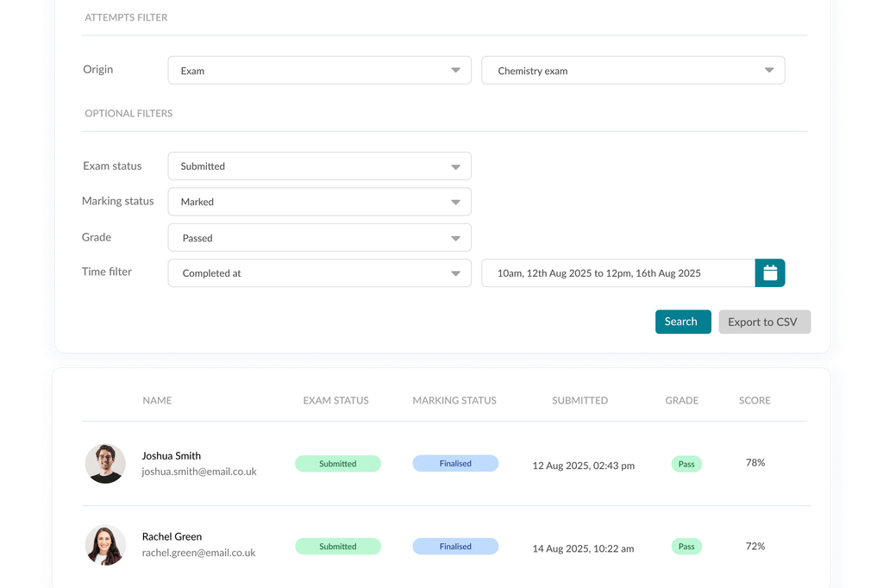The image size is (883, 588).
Task: Change the Marking status filter
Action: (319, 201)
